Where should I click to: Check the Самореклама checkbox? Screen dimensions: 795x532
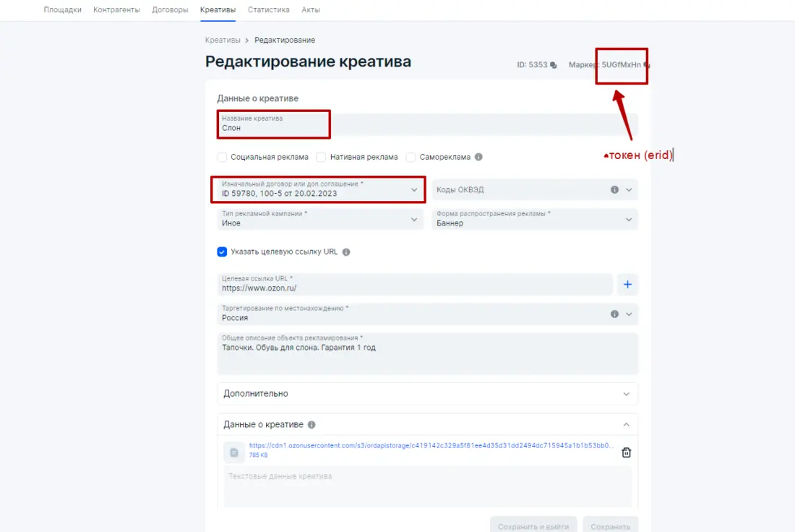[411, 158]
